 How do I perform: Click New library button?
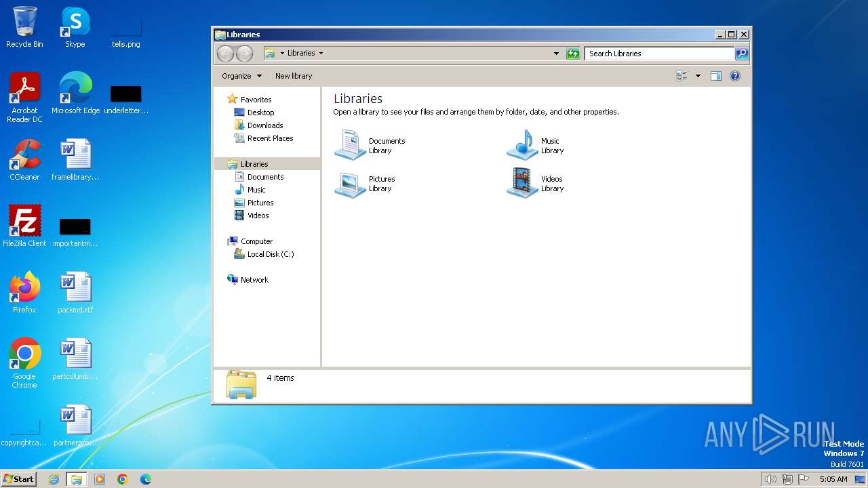[x=294, y=76]
